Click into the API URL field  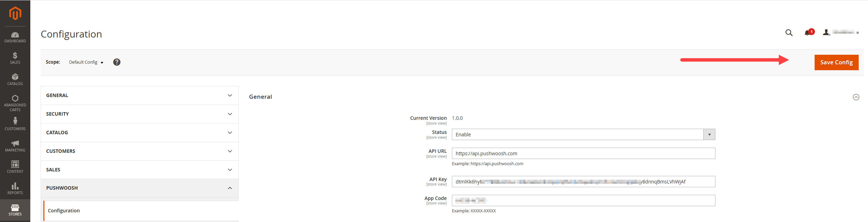(583, 154)
